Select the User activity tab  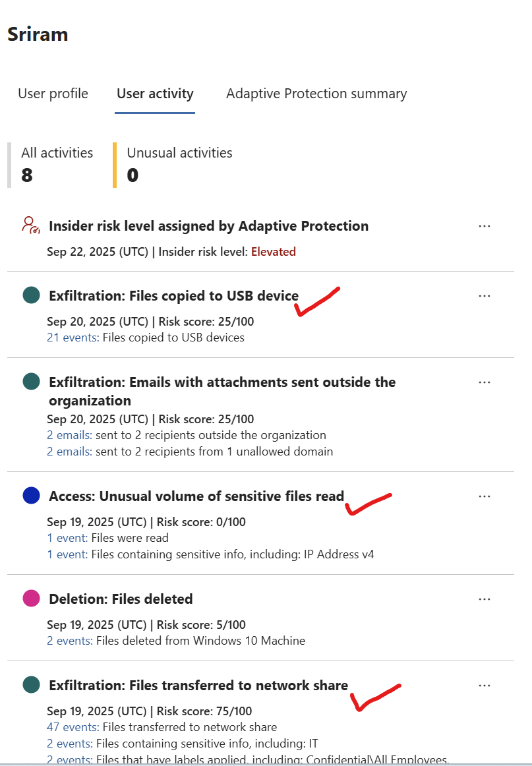pos(155,94)
